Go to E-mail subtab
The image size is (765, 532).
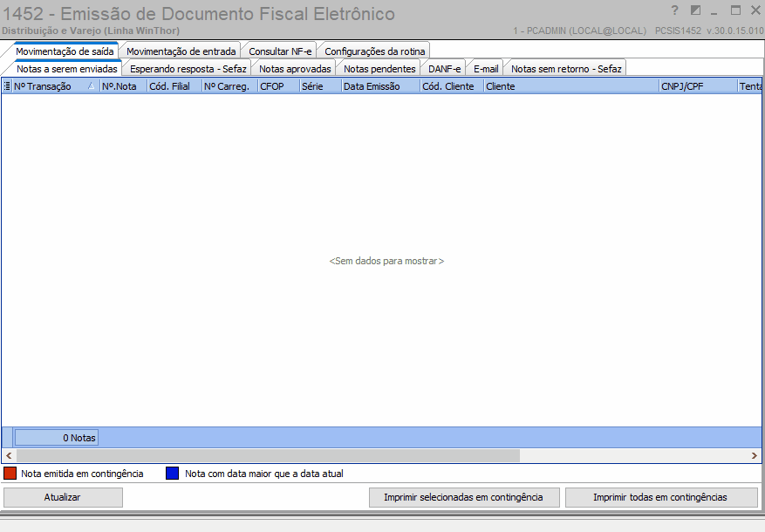click(x=486, y=69)
